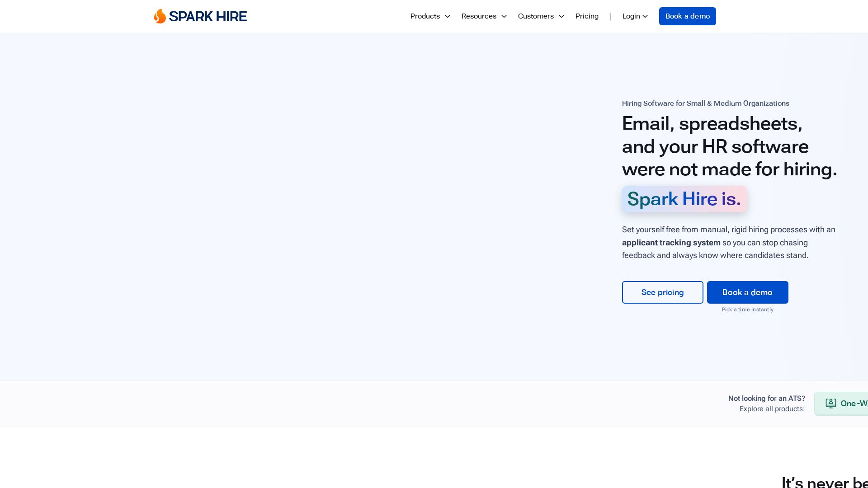Expand the Products chevron arrow
Image resolution: width=868 pixels, height=488 pixels.
pyautogui.click(x=448, y=16)
